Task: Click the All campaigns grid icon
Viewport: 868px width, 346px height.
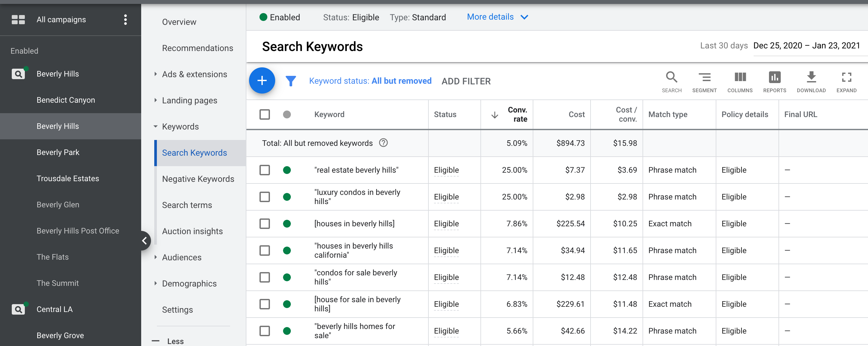Action: 18,20
